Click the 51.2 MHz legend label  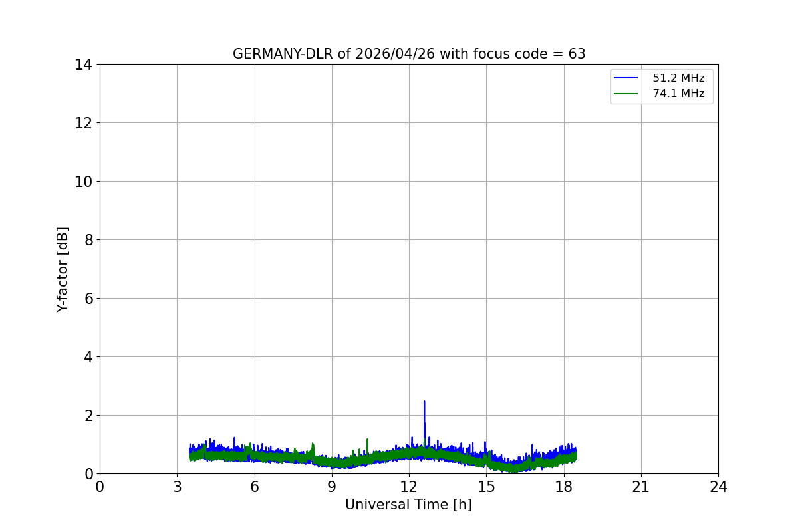click(x=678, y=78)
